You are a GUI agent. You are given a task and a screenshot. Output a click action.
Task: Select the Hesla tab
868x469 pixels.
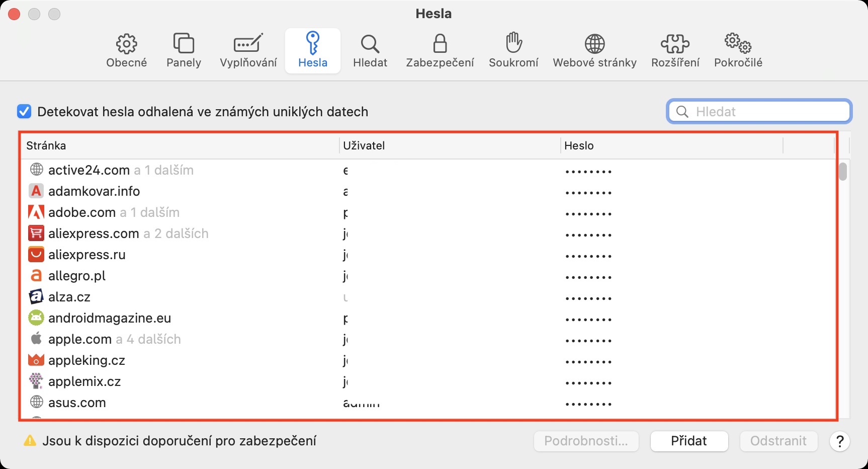pyautogui.click(x=313, y=50)
